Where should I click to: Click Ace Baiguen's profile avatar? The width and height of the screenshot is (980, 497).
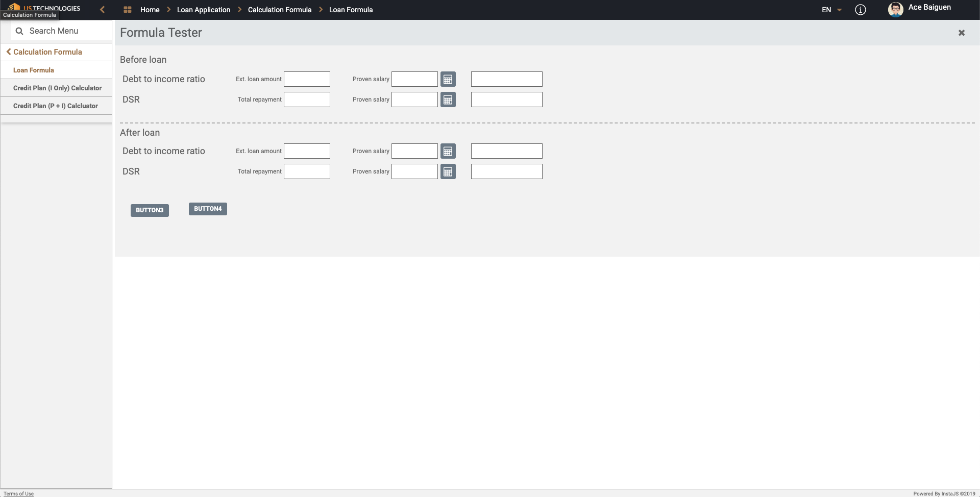click(x=895, y=10)
